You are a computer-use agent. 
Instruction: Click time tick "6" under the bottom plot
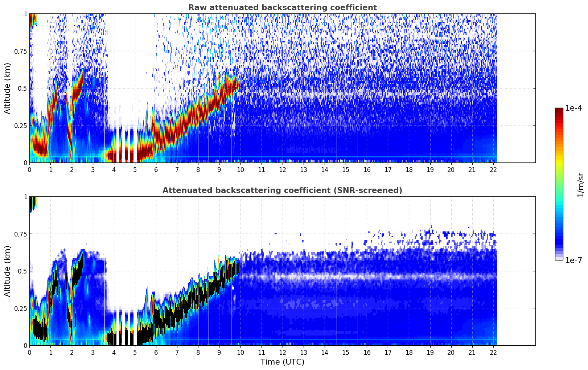(x=156, y=352)
